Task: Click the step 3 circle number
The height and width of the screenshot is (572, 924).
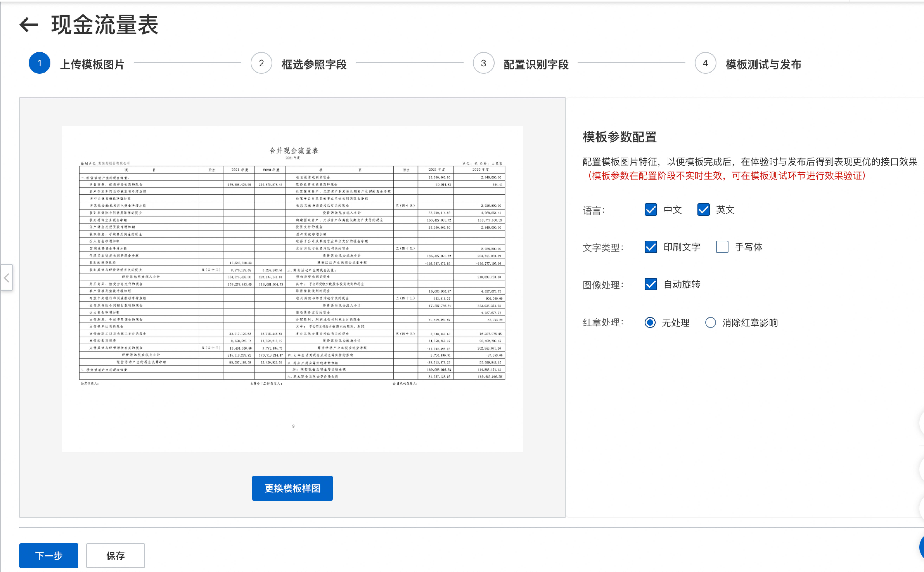Action: point(484,63)
